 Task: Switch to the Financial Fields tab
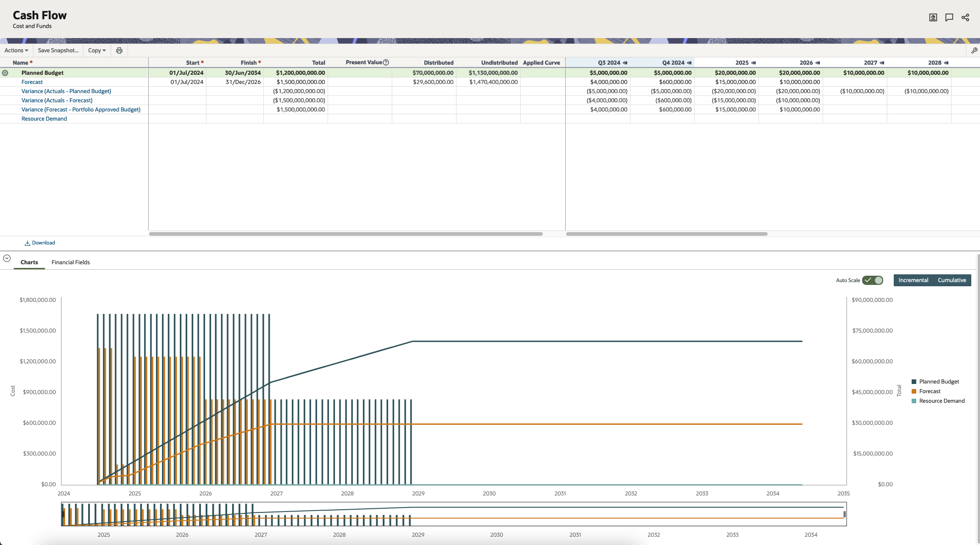click(x=71, y=262)
